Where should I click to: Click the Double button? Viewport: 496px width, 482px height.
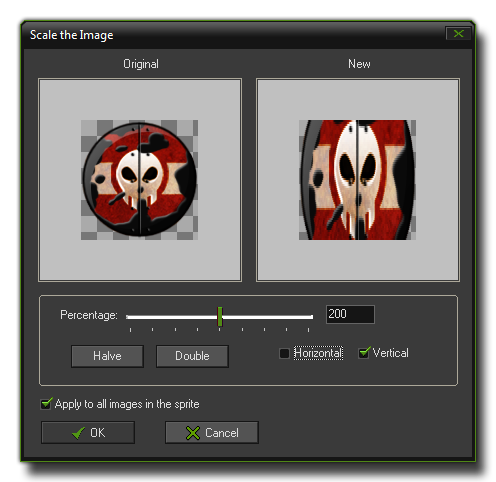(x=192, y=356)
